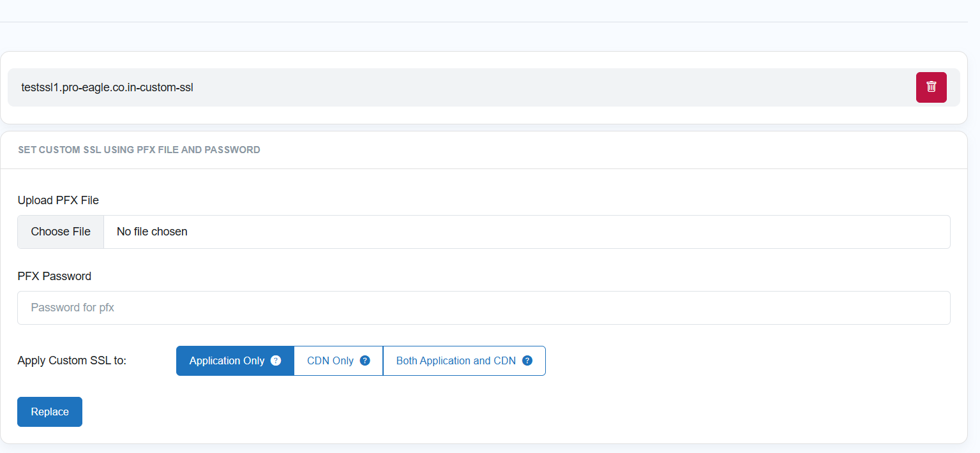Click blank space right of the Replace button
Screen dimensions: 980x453
tap(447, 412)
